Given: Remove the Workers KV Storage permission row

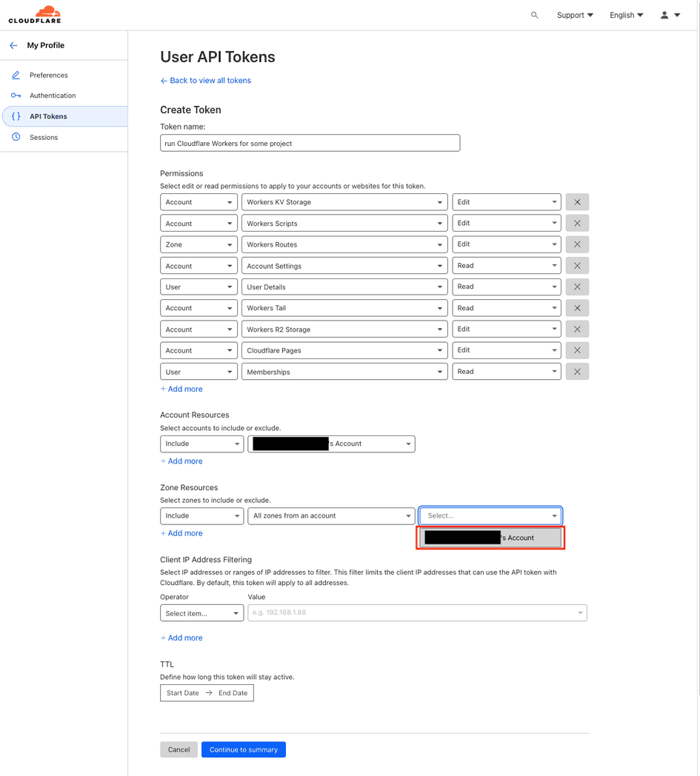Looking at the screenshot, I should coord(577,202).
